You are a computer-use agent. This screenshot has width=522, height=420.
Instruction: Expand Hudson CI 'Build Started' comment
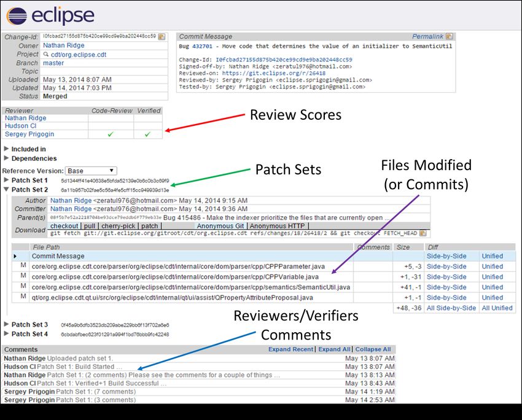(x=199, y=367)
